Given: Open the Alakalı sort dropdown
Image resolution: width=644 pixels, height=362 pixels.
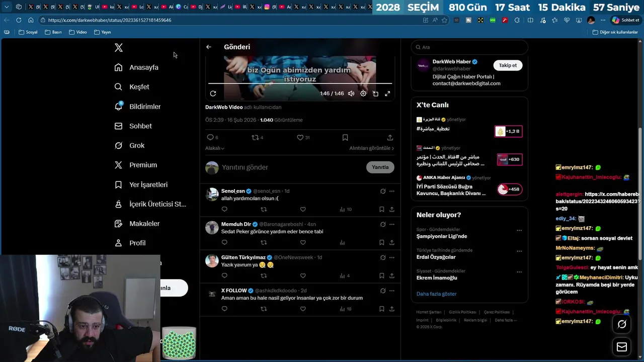Looking at the screenshot, I should [x=215, y=148].
